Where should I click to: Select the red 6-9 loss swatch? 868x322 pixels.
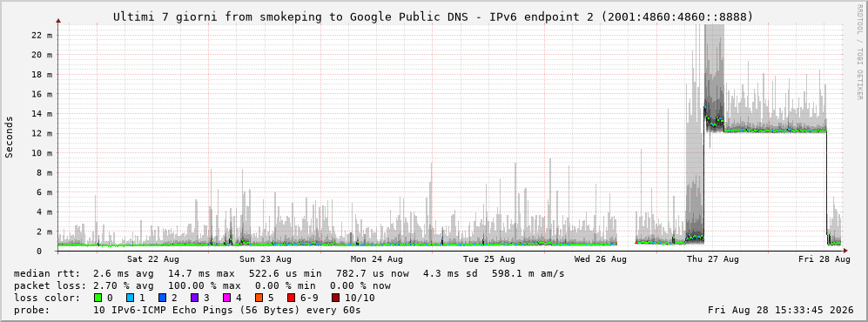(x=291, y=299)
